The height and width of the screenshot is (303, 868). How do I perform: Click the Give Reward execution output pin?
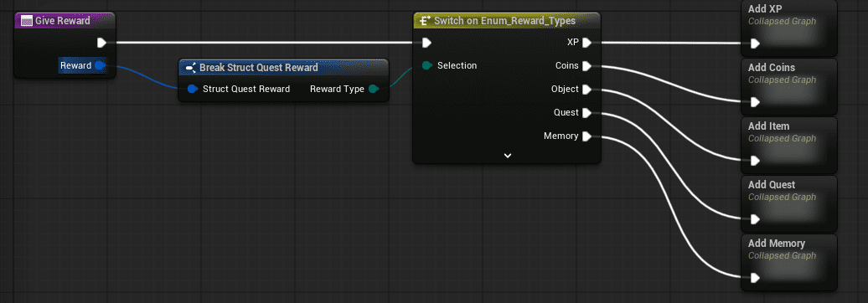pos(101,43)
